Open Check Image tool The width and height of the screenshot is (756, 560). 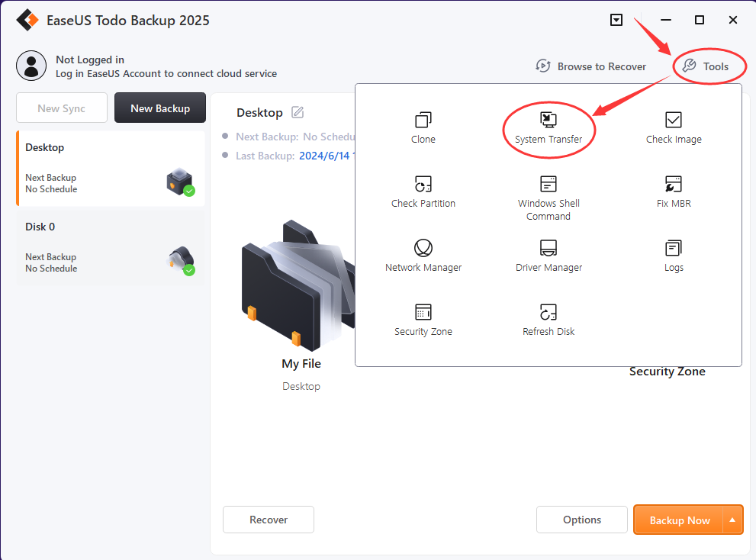674,128
